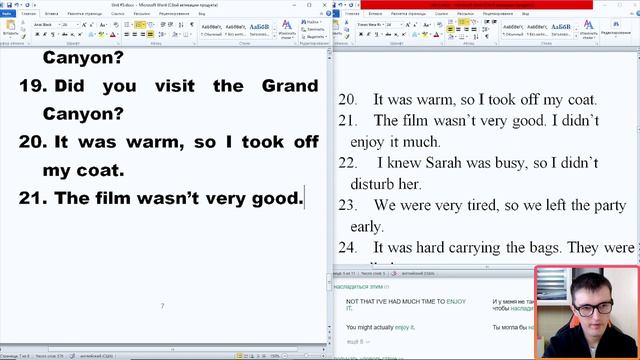The width and height of the screenshot is (640, 360).
Task: Click Align Right icon in left Word window
Action: click(x=142, y=34)
